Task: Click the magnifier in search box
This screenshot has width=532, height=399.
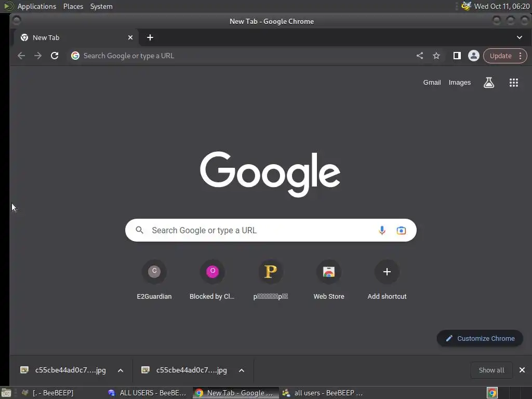Action: pos(139,230)
